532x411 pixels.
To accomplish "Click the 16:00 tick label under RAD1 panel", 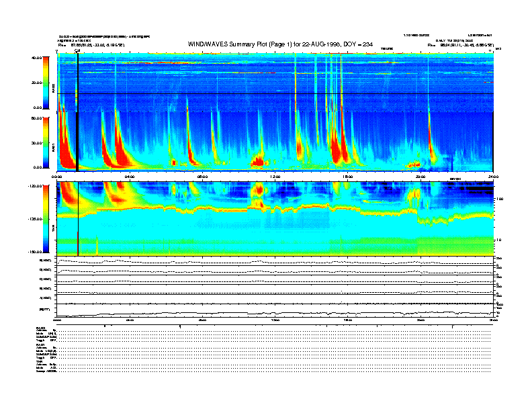I will tap(348, 177).
